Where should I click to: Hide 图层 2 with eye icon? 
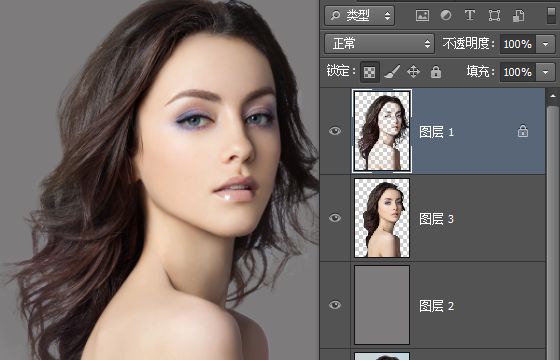pyautogui.click(x=335, y=305)
